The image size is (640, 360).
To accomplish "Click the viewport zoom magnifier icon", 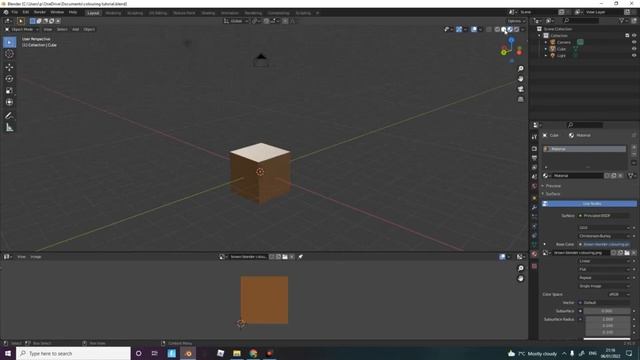I will (x=520, y=69).
